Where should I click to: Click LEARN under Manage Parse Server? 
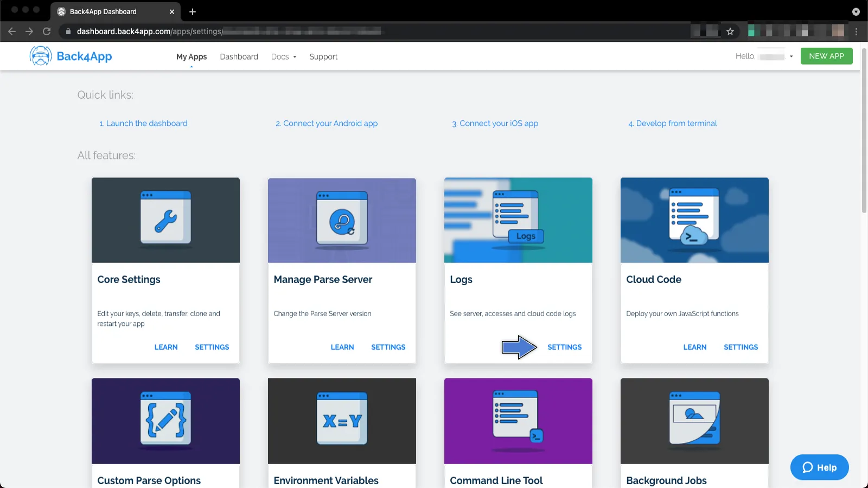tap(342, 347)
